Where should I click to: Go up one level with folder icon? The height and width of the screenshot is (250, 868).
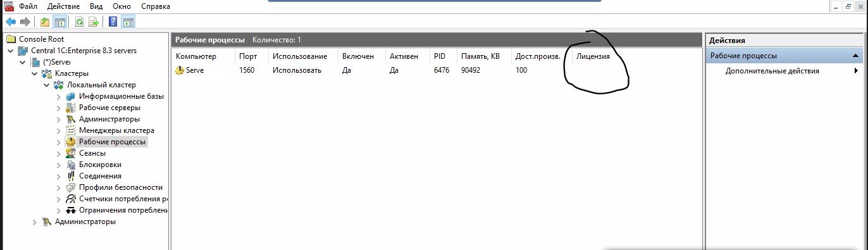(45, 22)
